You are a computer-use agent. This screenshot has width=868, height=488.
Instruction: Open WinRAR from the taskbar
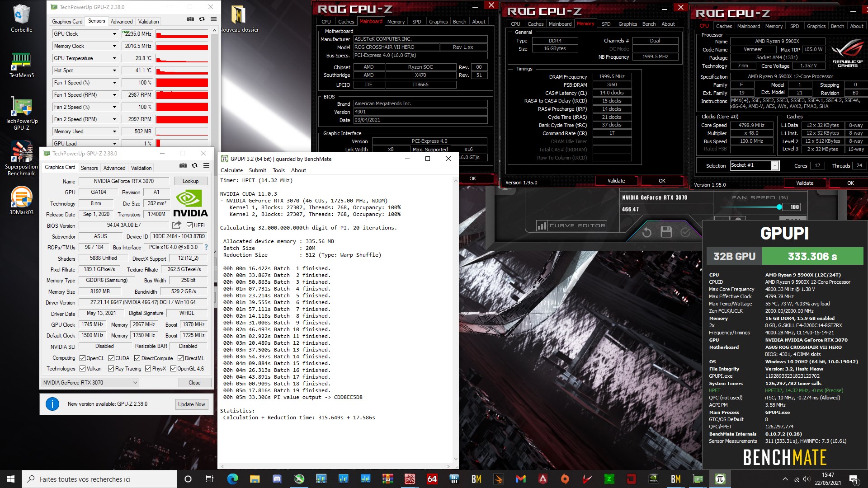click(387, 479)
